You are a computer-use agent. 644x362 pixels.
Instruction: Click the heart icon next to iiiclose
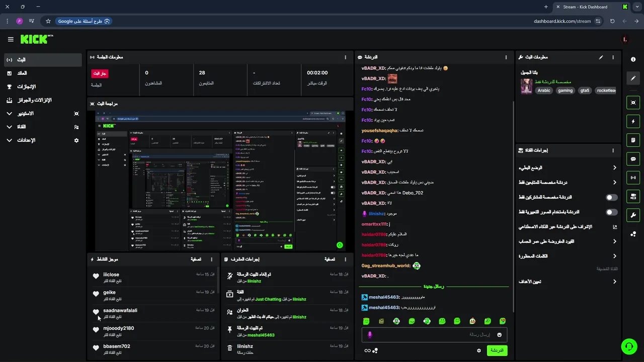coord(96,276)
